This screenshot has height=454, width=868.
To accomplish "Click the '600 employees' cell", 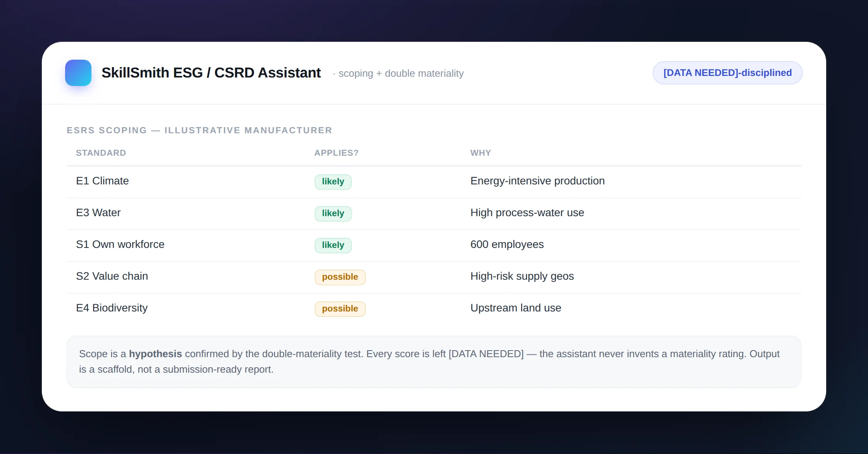I will [x=507, y=244].
